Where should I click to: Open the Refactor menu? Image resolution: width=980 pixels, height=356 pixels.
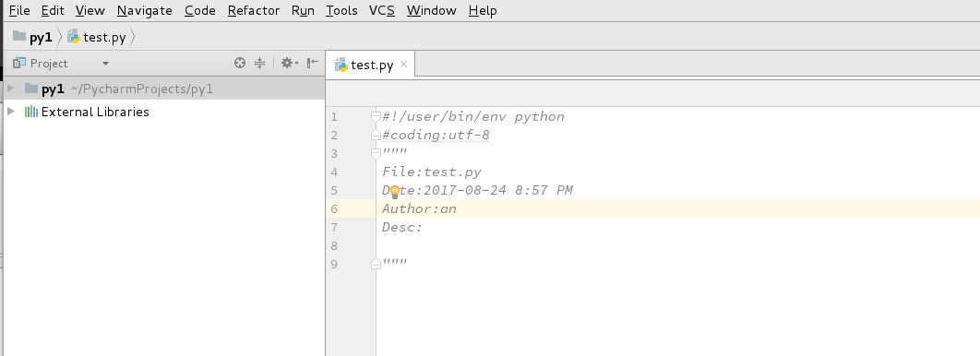(x=254, y=11)
